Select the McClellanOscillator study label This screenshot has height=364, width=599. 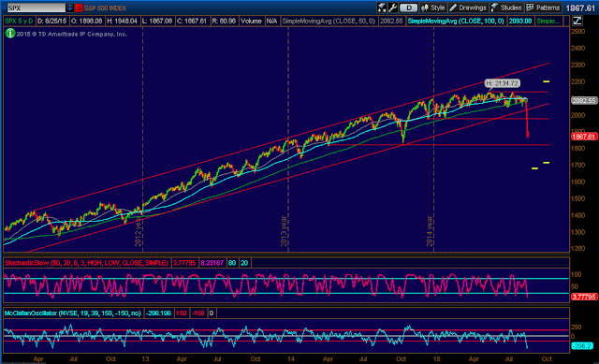[73, 313]
